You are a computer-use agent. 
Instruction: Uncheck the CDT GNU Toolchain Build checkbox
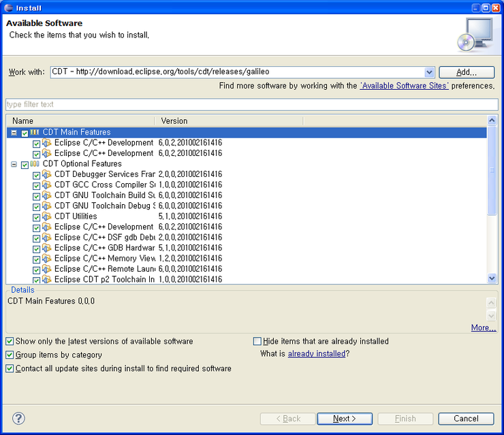tap(36, 197)
